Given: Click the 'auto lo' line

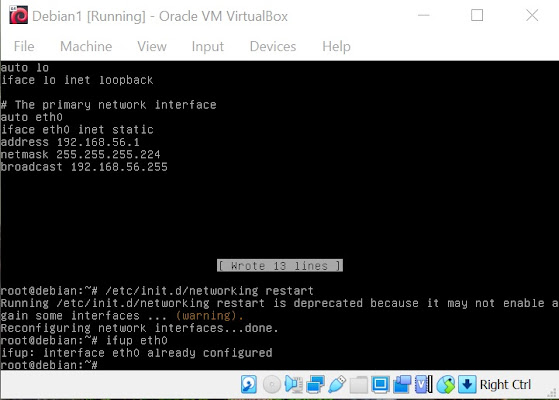Looking at the screenshot, I should point(25,67).
